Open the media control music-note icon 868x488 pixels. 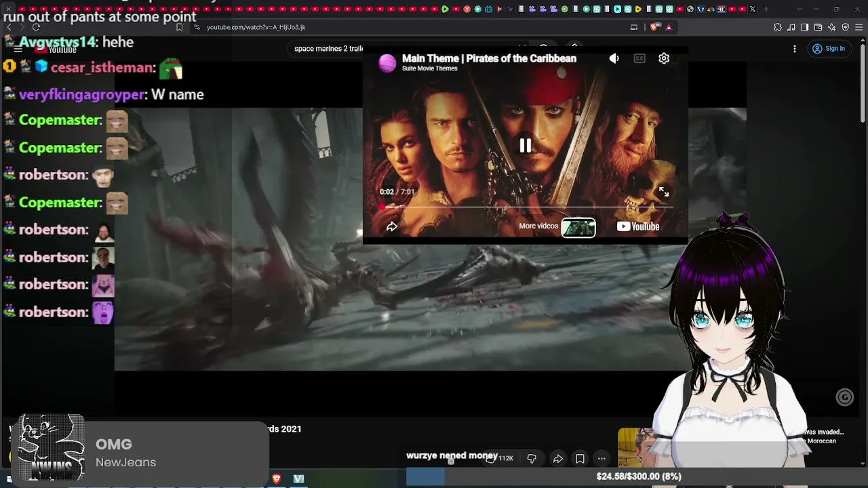tap(791, 27)
